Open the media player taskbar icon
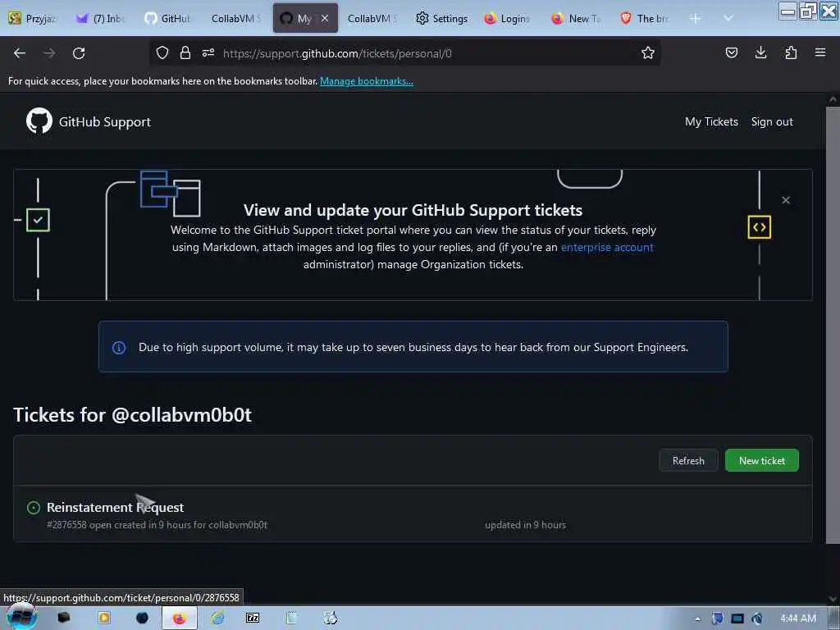Viewport: 840px width, 630px height. (x=104, y=619)
